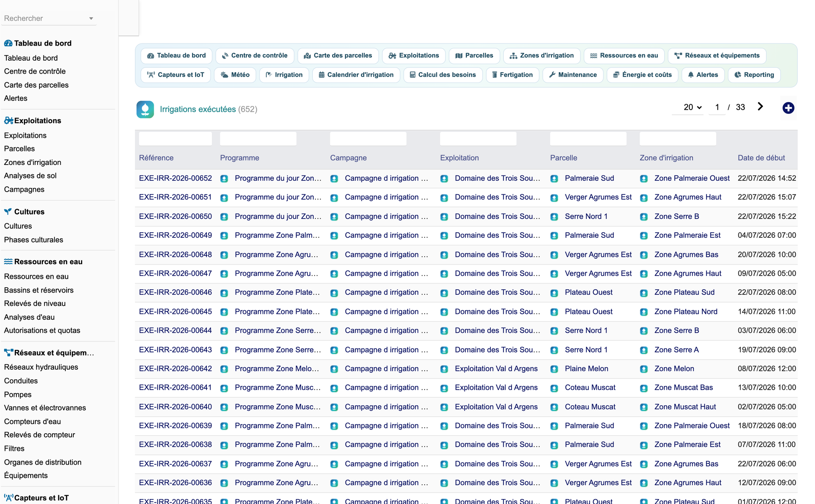Screen dimensions: 815x504
Task: Click zone icon beside Zone Melon
Action: [644, 369]
